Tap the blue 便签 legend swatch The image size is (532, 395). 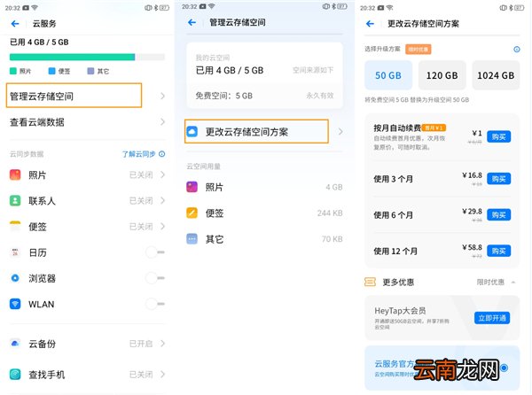click(x=51, y=71)
